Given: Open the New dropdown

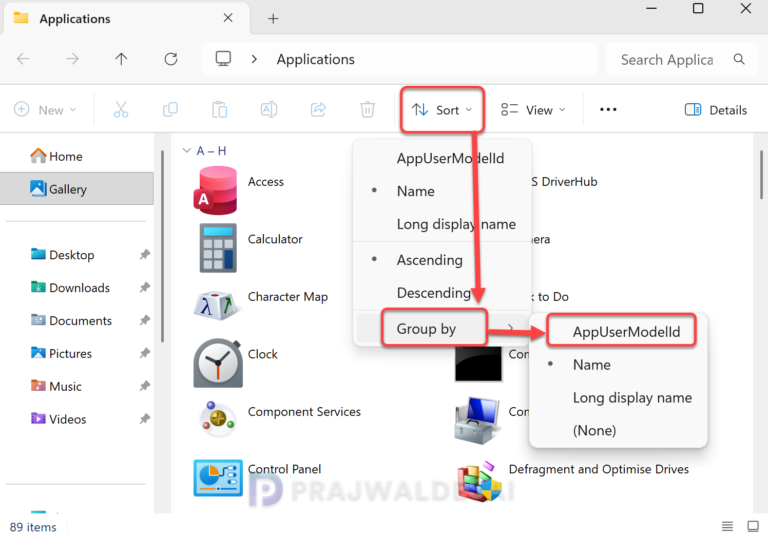Looking at the screenshot, I should click(45, 110).
